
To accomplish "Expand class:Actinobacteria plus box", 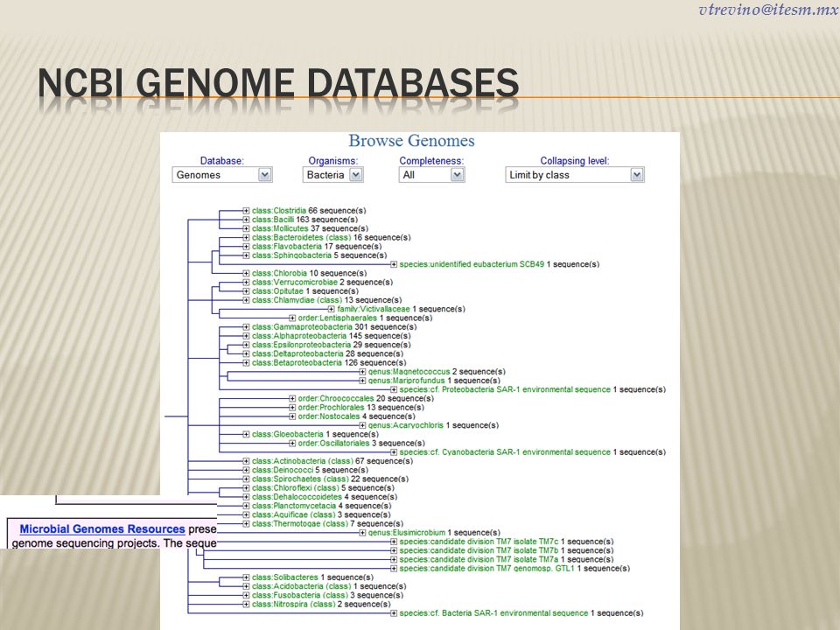I will [x=246, y=461].
